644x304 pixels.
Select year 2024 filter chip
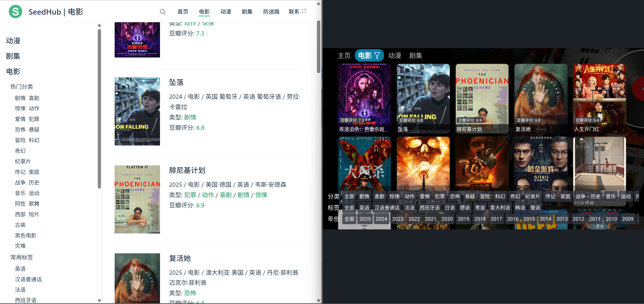(x=381, y=219)
